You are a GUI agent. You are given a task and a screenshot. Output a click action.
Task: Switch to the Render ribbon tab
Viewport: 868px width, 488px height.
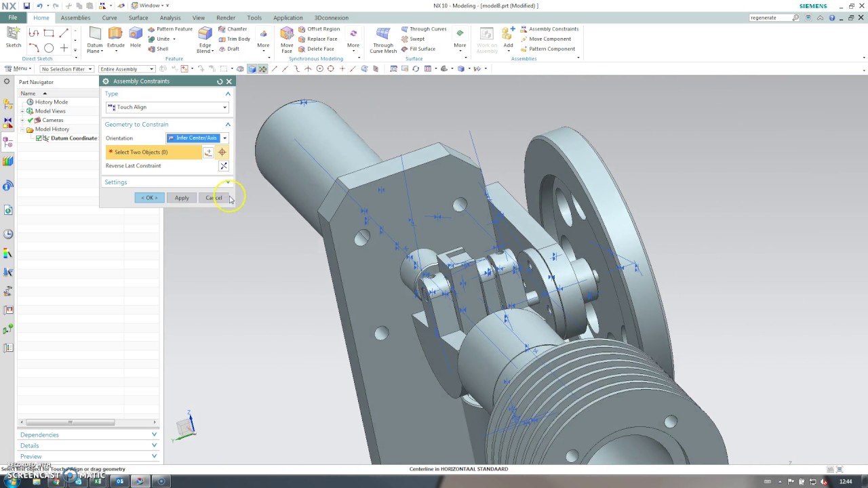[226, 18]
